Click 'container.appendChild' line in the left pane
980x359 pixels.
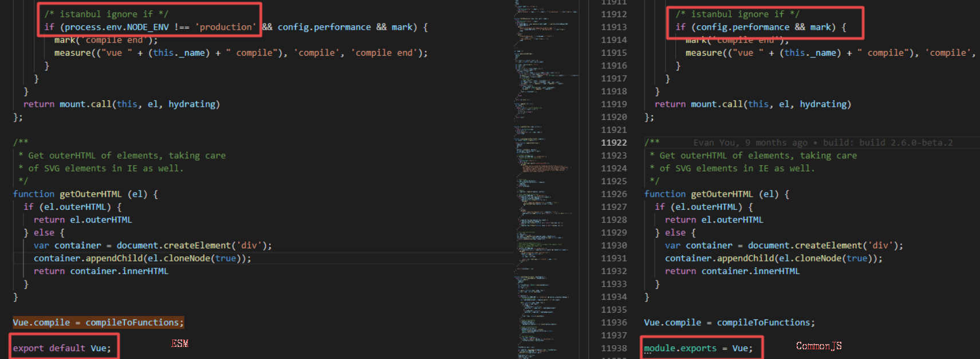point(143,259)
